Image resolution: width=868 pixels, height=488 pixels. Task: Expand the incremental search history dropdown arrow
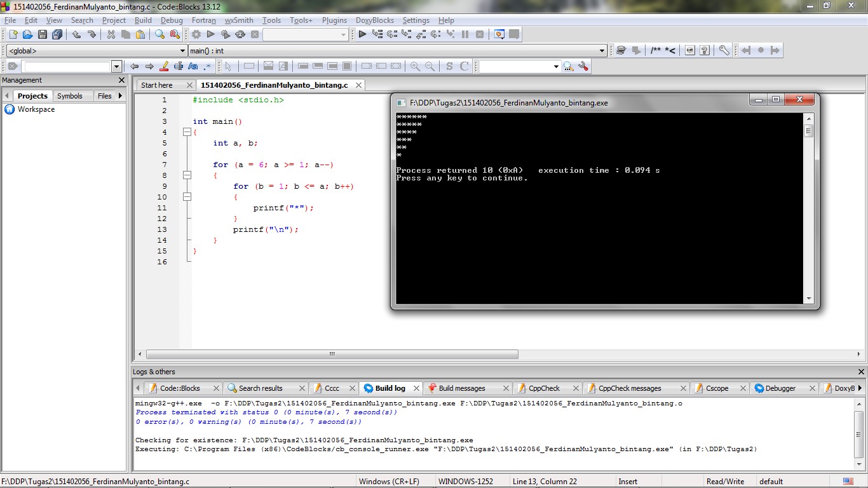coord(116,66)
